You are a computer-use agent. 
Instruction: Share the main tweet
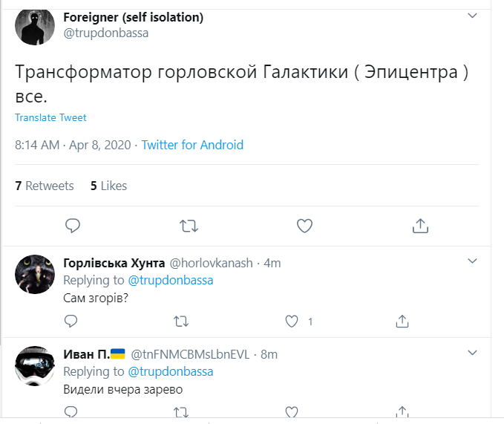(419, 225)
